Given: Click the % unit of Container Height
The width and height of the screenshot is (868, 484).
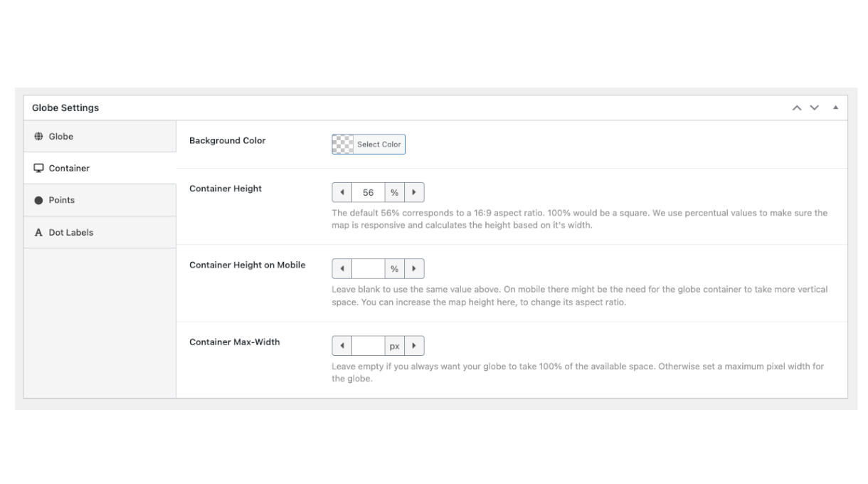Looking at the screenshot, I should tap(394, 192).
